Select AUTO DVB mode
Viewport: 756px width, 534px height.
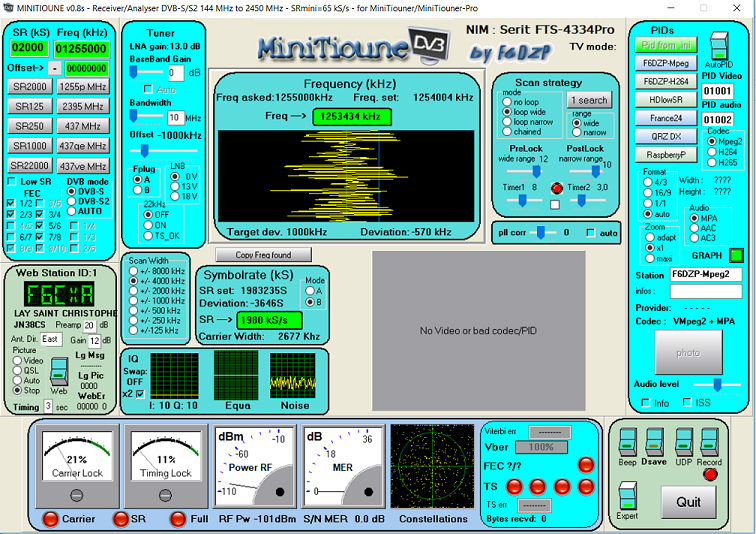[71, 211]
